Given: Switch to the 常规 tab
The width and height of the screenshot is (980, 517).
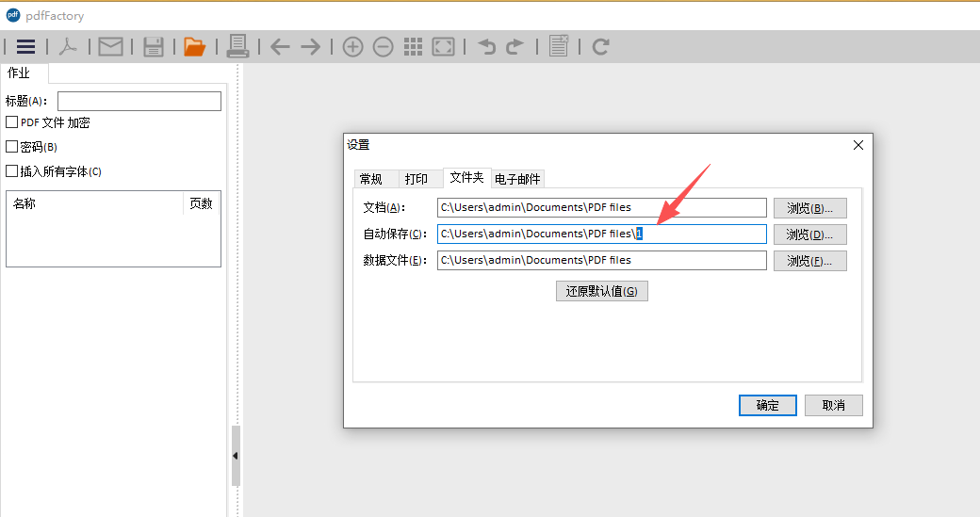Looking at the screenshot, I should [370, 179].
